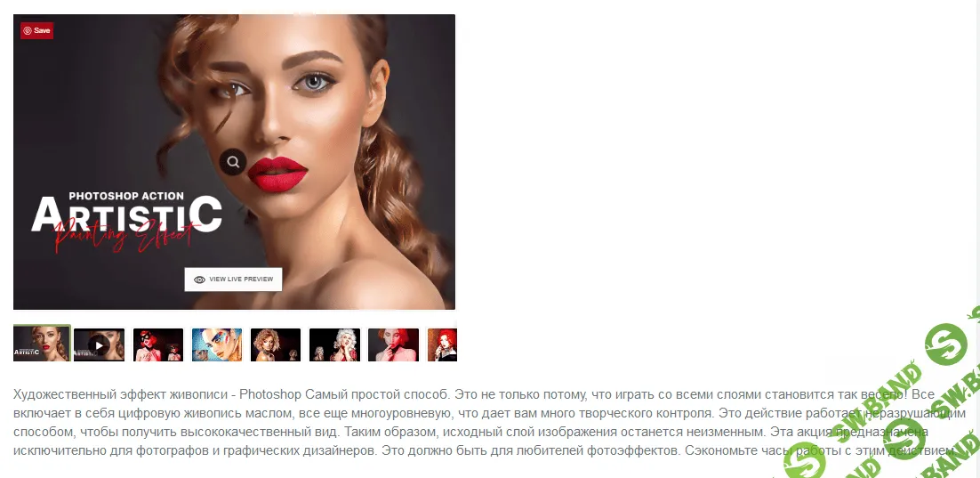Image resolution: width=980 pixels, height=478 pixels.
Task: Click View Live Preview button
Action: tap(233, 279)
